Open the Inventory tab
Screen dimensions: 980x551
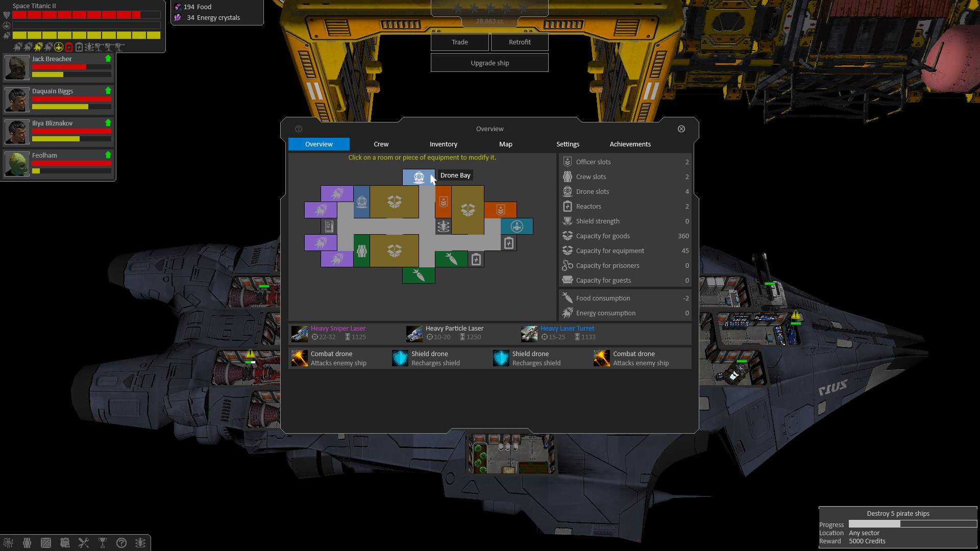point(443,144)
